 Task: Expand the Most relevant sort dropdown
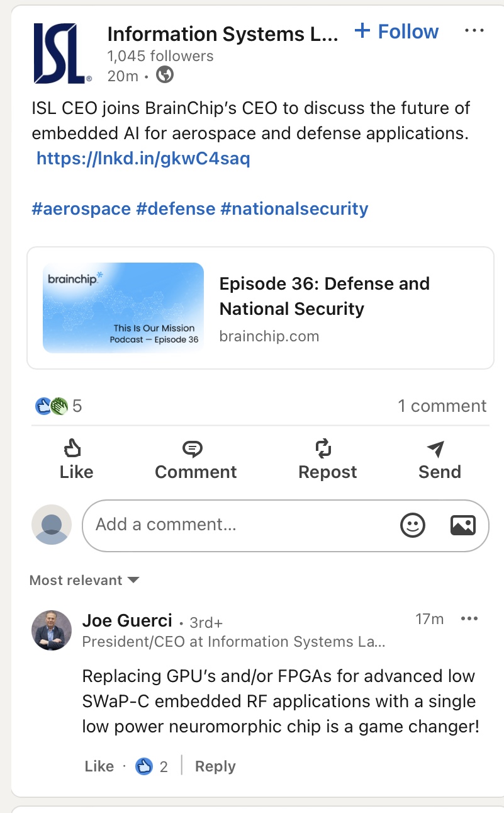point(84,580)
